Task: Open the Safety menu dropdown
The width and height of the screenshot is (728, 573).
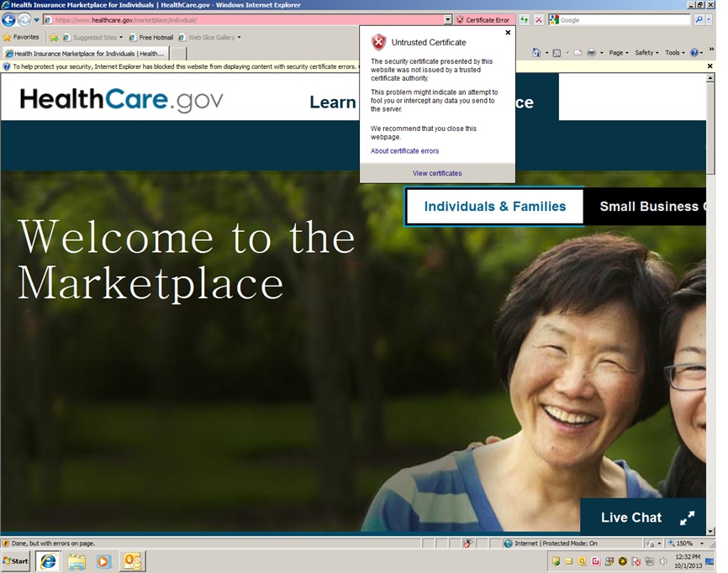Action: [x=646, y=53]
